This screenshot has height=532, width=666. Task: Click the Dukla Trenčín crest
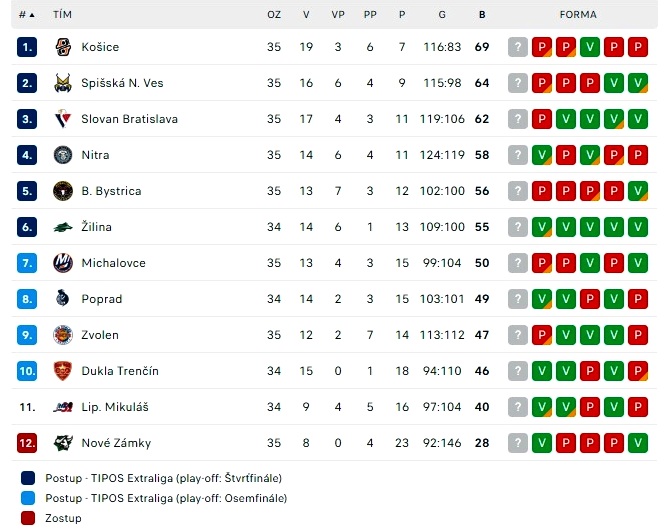click(63, 371)
